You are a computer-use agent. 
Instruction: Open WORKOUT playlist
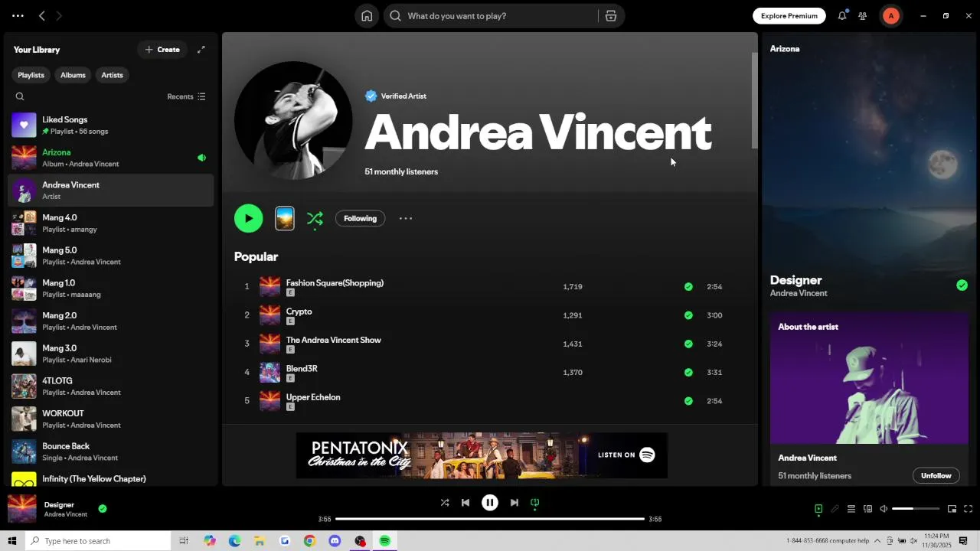click(x=110, y=419)
